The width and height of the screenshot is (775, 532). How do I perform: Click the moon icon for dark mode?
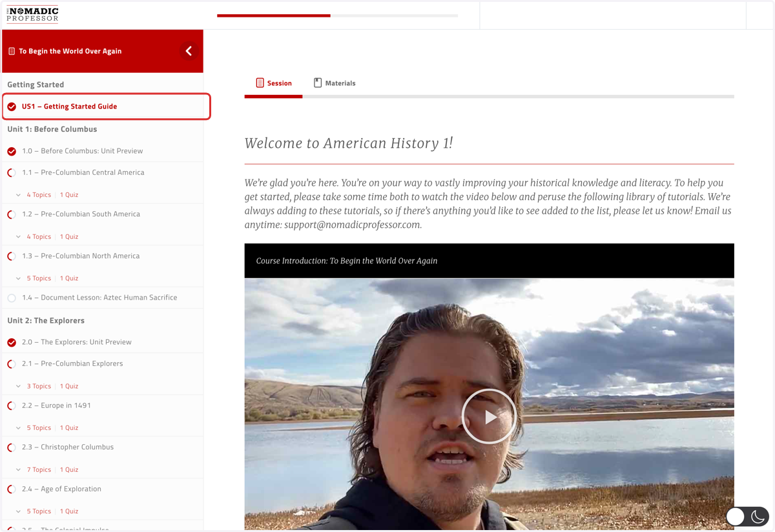pyautogui.click(x=758, y=517)
